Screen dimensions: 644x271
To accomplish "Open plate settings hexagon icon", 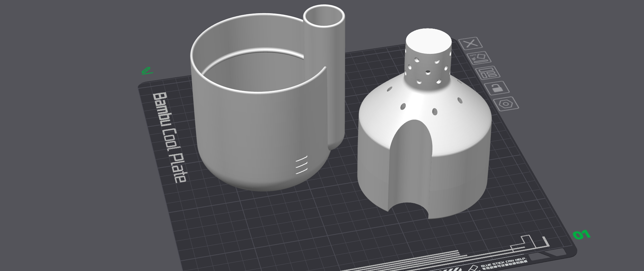I will pyautogui.click(x=506, y=104).
